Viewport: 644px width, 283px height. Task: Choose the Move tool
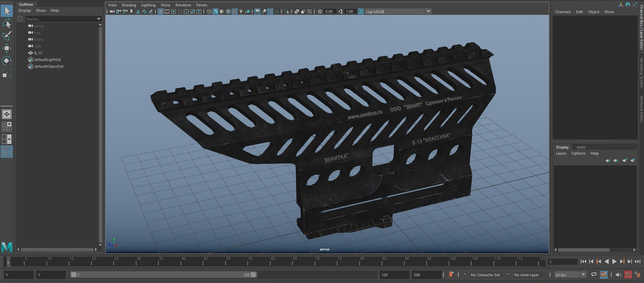point(7,48)
